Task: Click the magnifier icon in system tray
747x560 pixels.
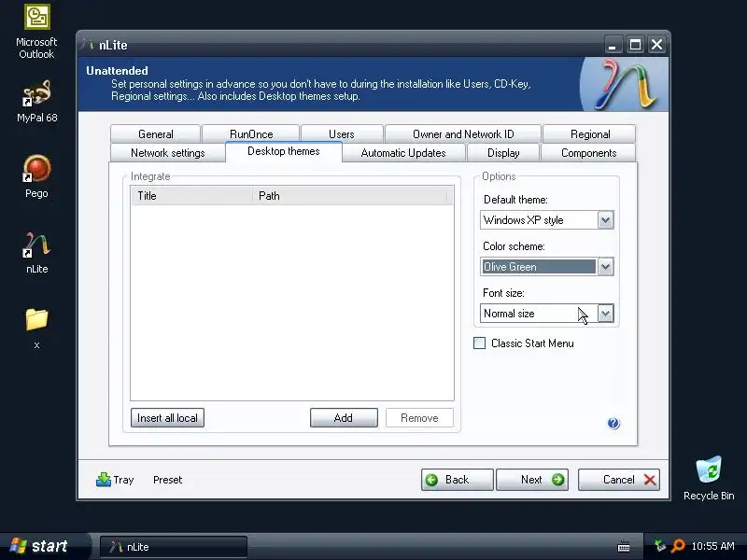Action: coord(678,546)
